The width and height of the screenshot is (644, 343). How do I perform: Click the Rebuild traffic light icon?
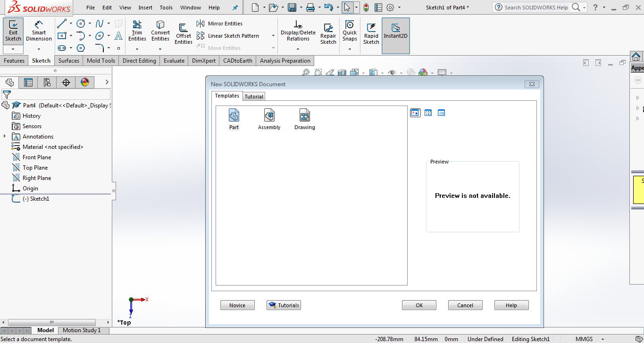[366, 8]
